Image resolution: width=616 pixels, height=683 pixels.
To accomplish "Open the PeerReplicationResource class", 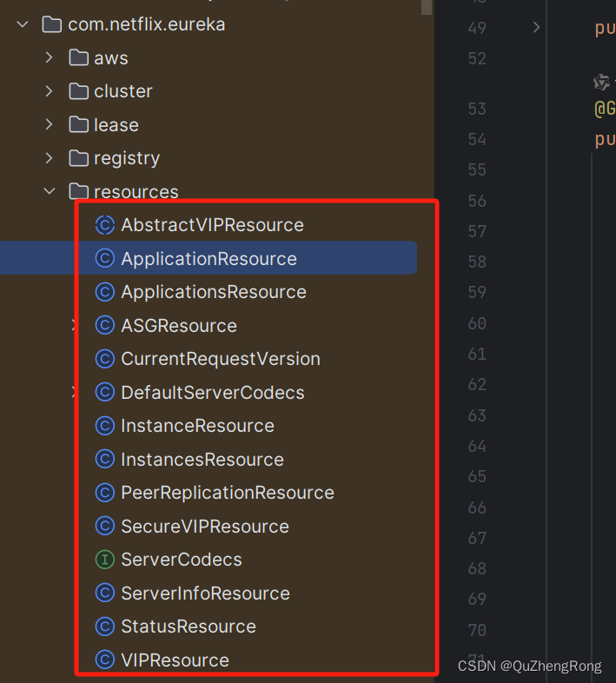I will click(x=228, y=493).
